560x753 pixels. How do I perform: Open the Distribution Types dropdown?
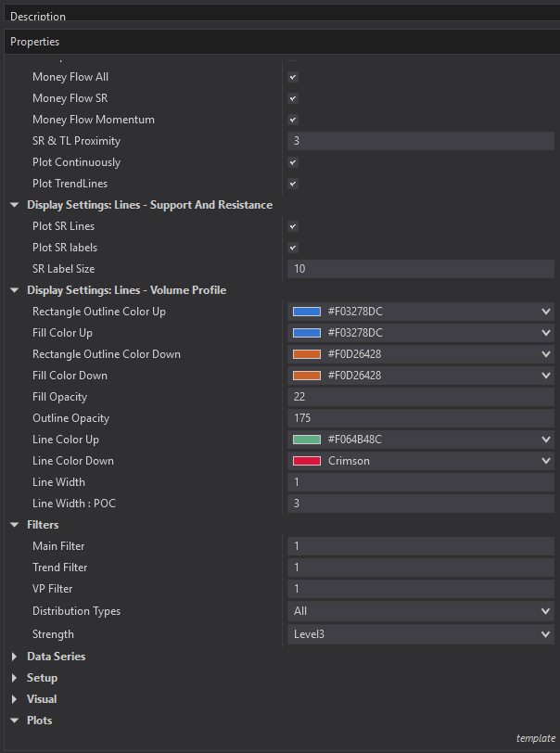(545, 611)
